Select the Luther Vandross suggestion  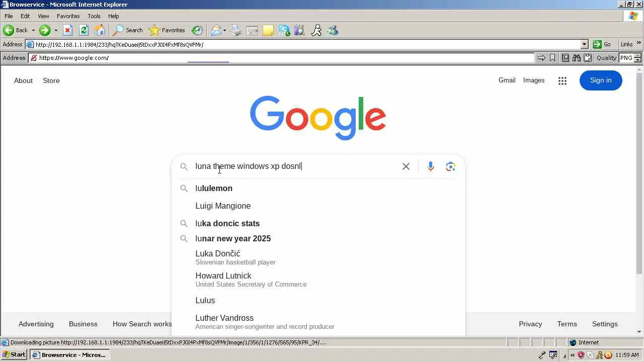pyautogui.click(x=318, y=322)
